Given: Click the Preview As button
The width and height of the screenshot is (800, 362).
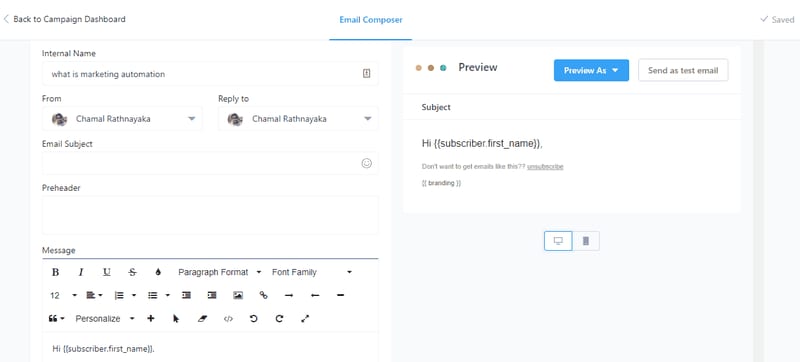Looking at the screenshot, I should pyautogui.click(x=591, y=70).
